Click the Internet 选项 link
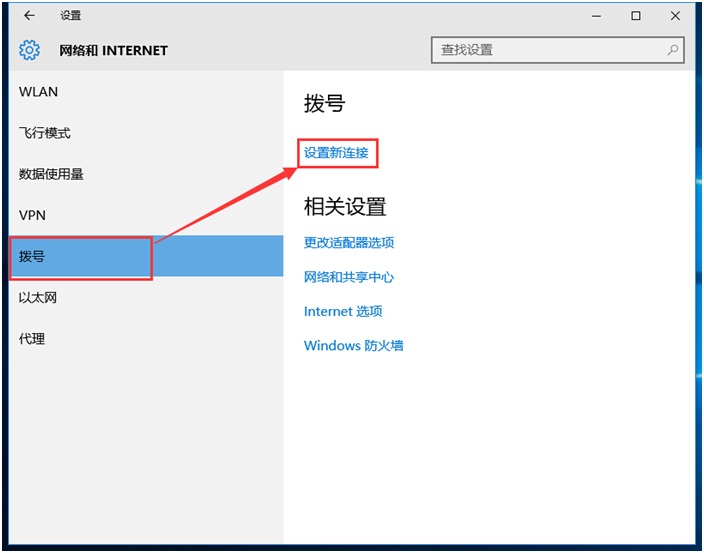This screenshot has height=553, width=704. tap(343, 312)
